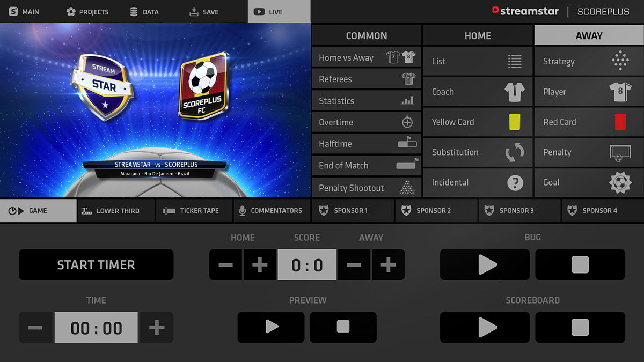Show the Statistics graphic
This screenshot has height=362, width=644.
tap(366, 100)
